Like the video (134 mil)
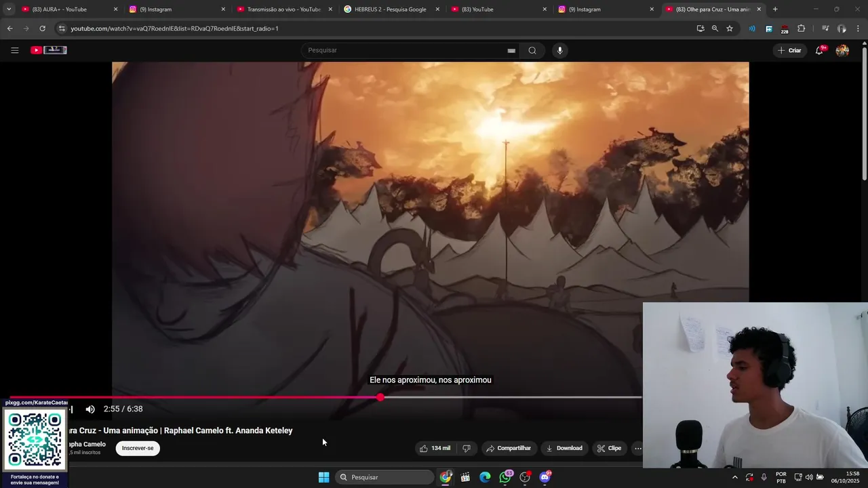Image resolution: width=868 pixels, height=488 pixels. [x=435, y=448]
